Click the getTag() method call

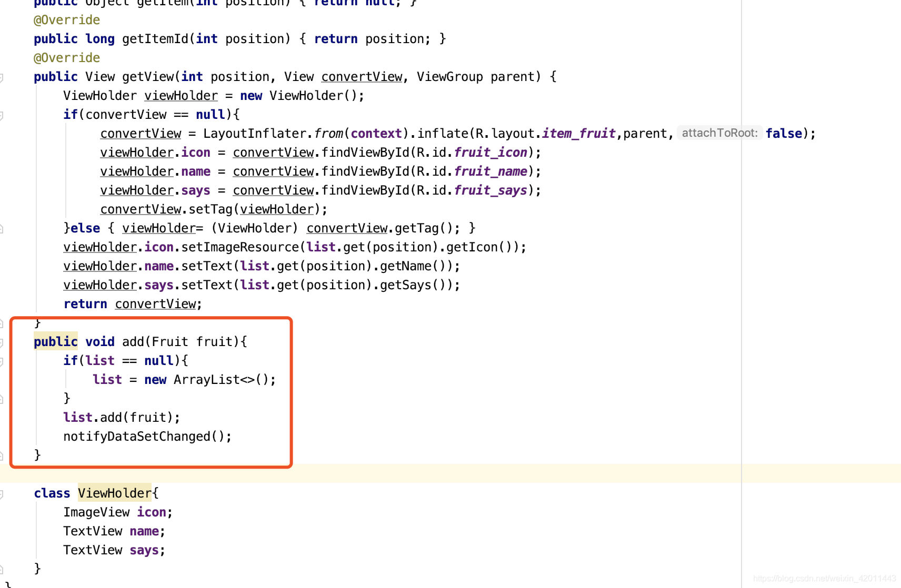(424, 228)
